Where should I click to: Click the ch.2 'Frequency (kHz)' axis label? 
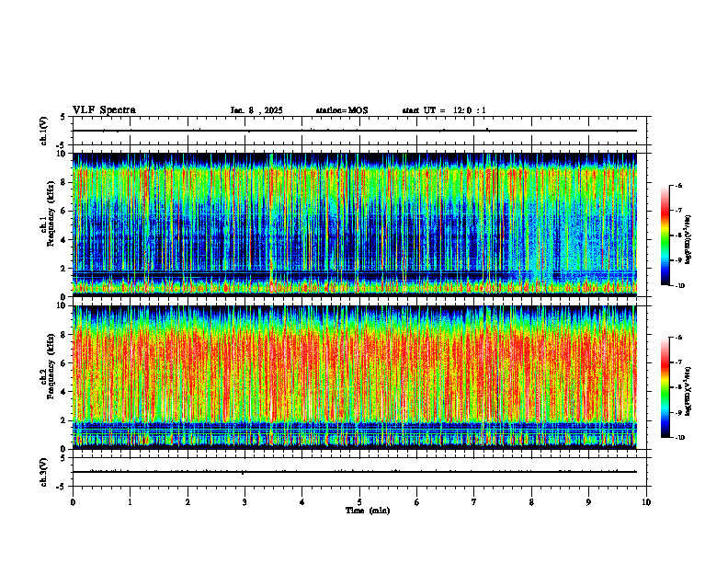(51, 366)
